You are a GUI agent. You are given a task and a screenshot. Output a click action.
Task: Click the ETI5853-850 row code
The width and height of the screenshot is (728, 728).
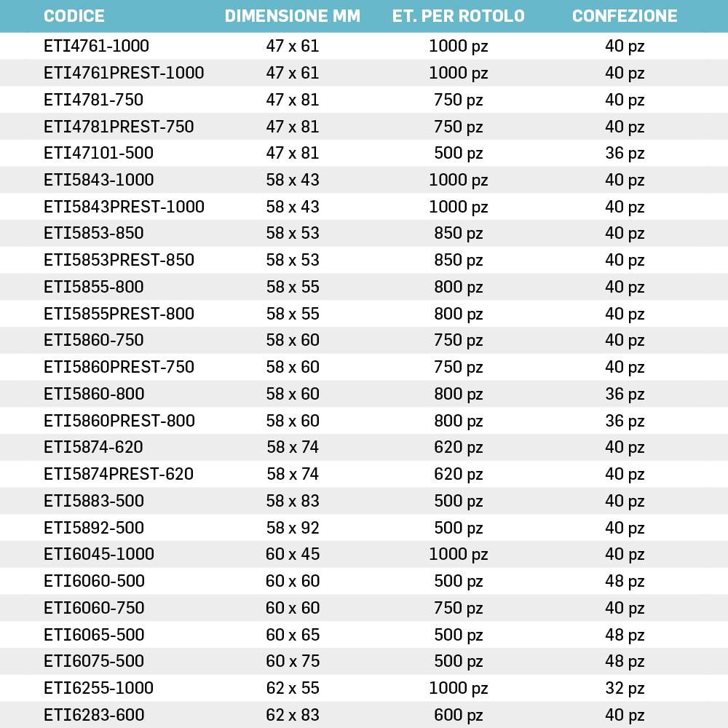pos(94,233)
